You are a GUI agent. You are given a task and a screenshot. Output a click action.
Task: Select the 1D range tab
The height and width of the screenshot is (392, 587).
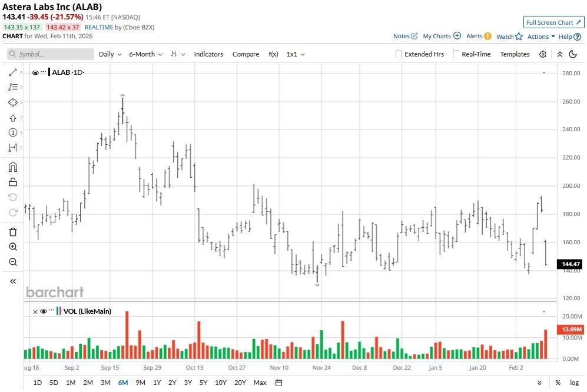click(x=38, y=383)
